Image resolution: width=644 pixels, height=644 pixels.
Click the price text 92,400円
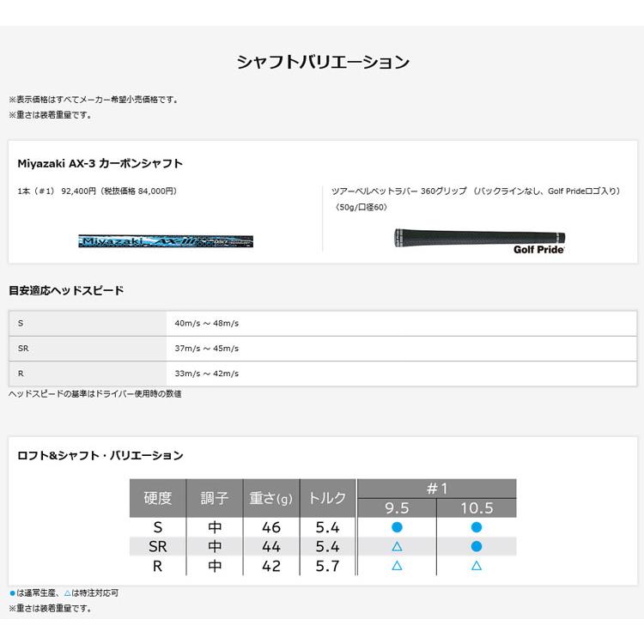[x=78, y=191]
